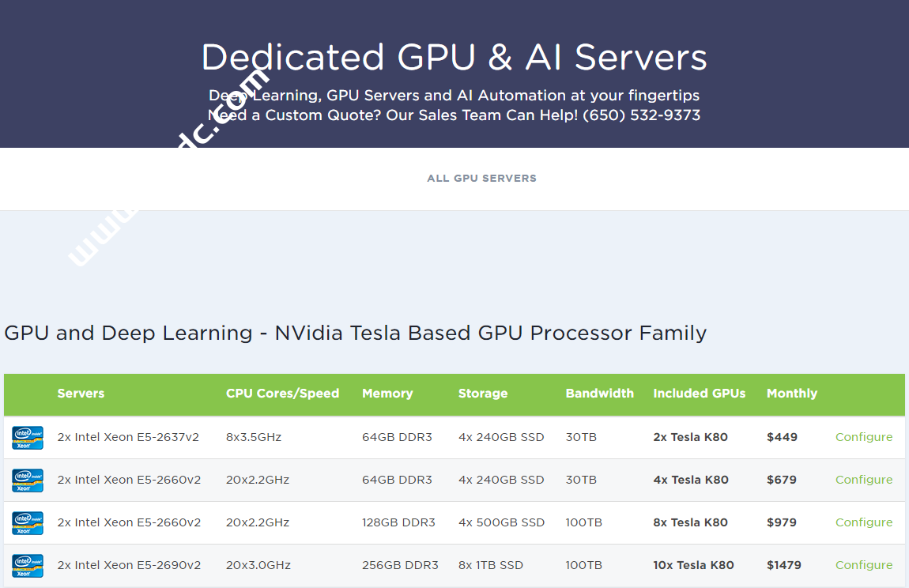Click the CPU Cores/Speed column header

(x=282, y=393)
